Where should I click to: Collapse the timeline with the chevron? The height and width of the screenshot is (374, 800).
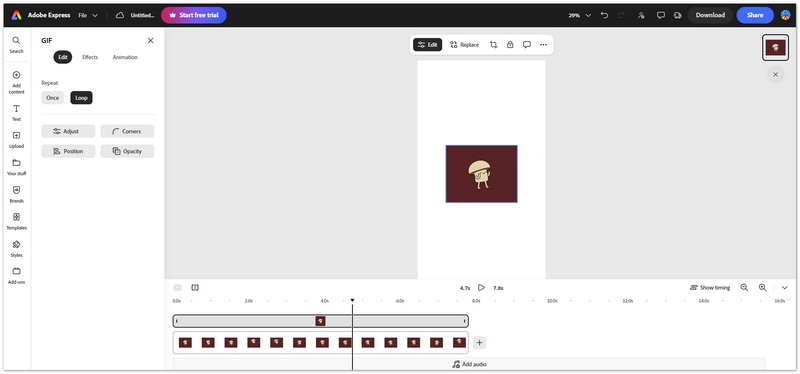(785, 288)
